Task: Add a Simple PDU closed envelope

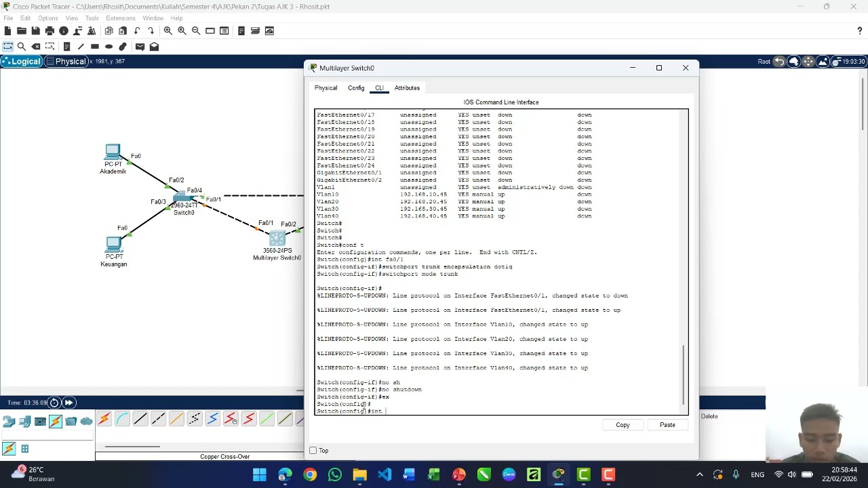Action: tap(140, 46)
